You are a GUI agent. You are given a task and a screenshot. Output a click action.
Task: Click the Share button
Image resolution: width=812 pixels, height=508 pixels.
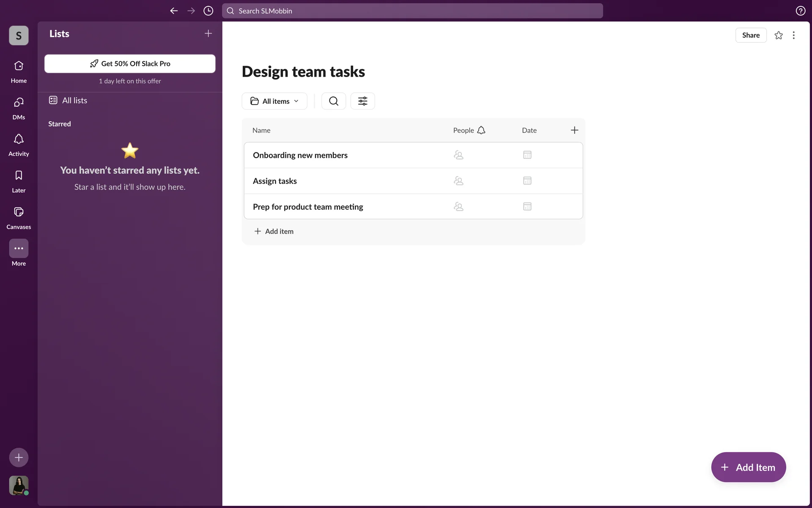(750, 36)
